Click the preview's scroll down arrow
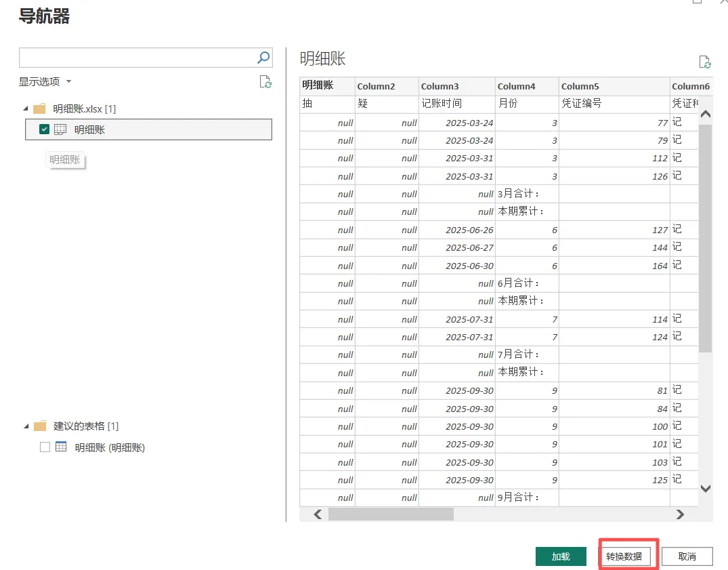 705,488
